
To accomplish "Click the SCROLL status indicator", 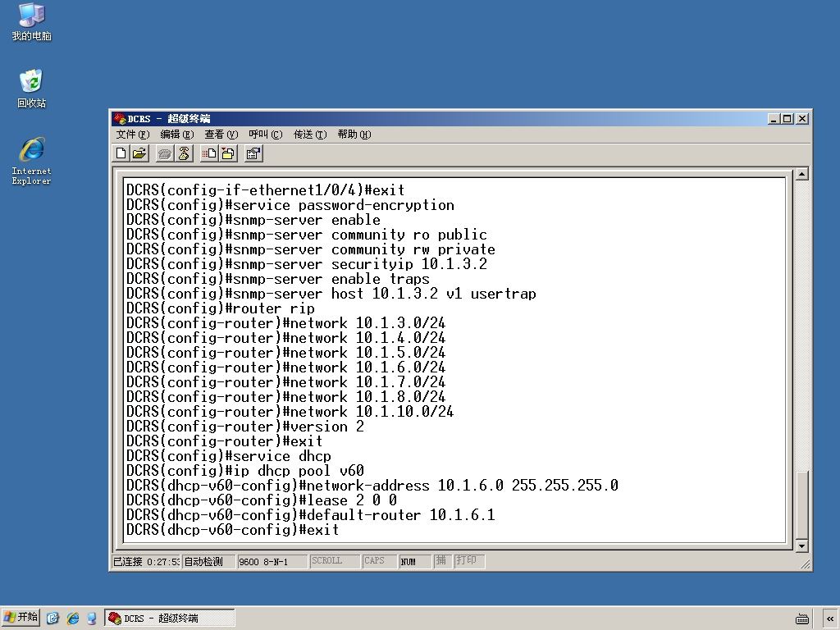I will (x=335, y=561).
